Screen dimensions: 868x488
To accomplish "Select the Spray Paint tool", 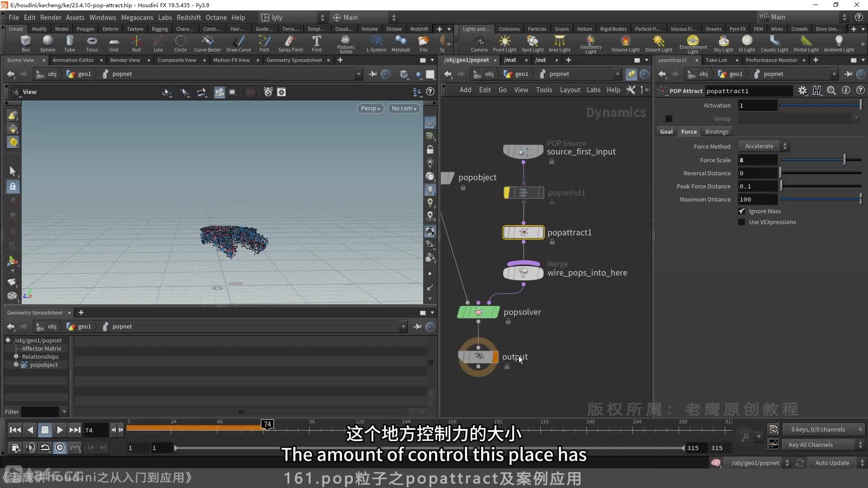I will point(291,44).
